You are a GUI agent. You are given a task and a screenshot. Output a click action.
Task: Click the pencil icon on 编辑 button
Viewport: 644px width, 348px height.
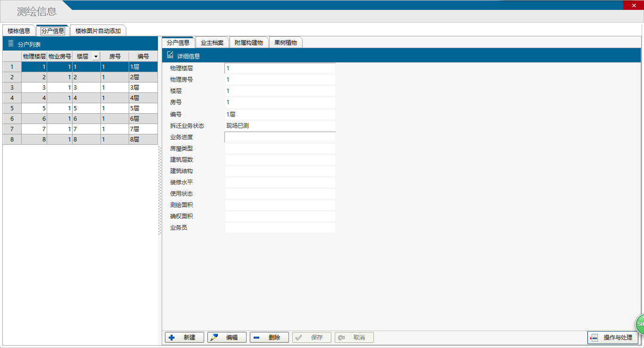click(x=215, y=338)
